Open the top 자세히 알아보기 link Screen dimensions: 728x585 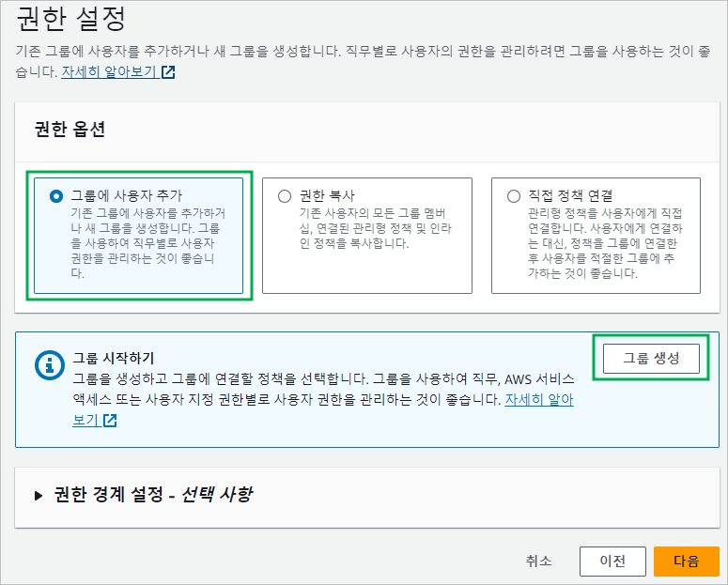click(110, 71)
